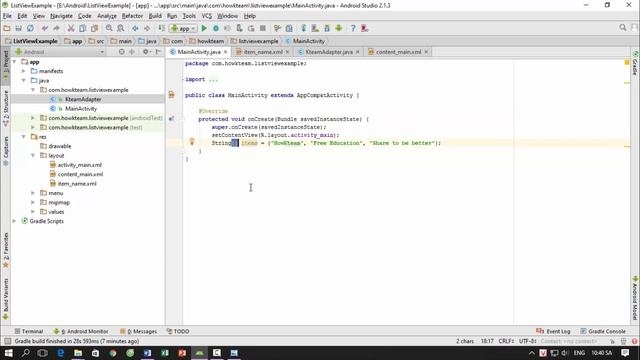The width and height of the screenshot is (640, 360).
Task: Click the Sync Project with Gradle icon
Action: click(303, 28)
